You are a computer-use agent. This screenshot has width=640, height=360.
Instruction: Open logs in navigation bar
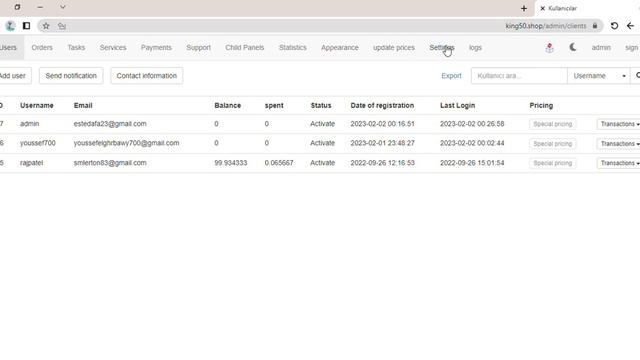click(476, 48)
